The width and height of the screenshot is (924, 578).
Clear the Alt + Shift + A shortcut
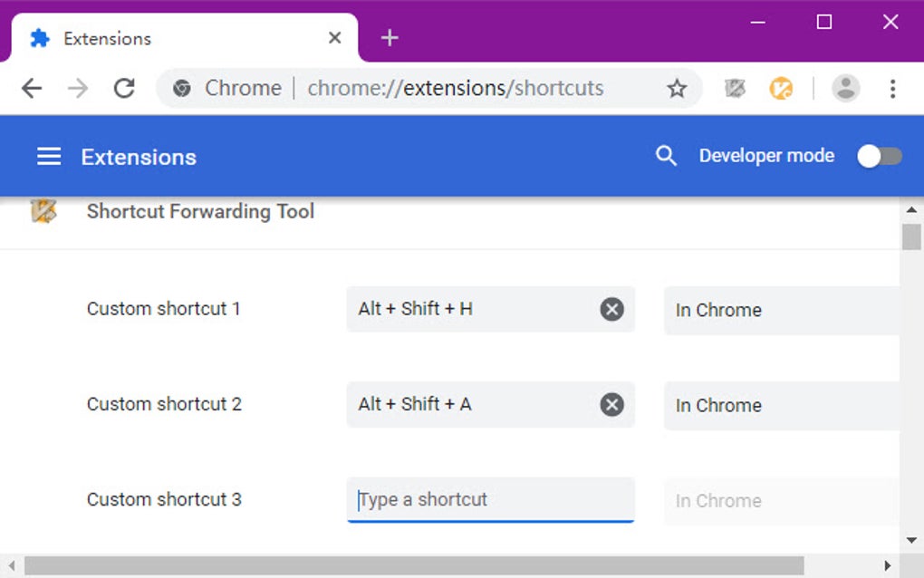tap(611, 405)
